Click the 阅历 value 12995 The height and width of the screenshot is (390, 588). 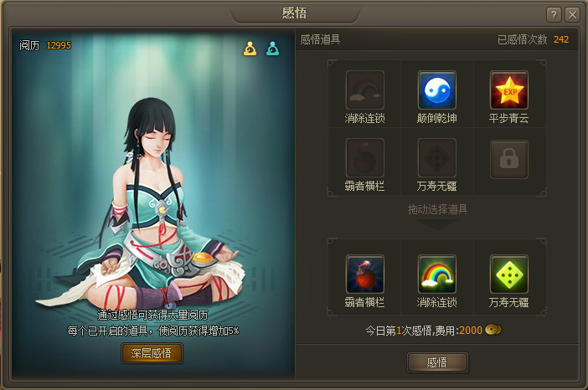[59, 45]
